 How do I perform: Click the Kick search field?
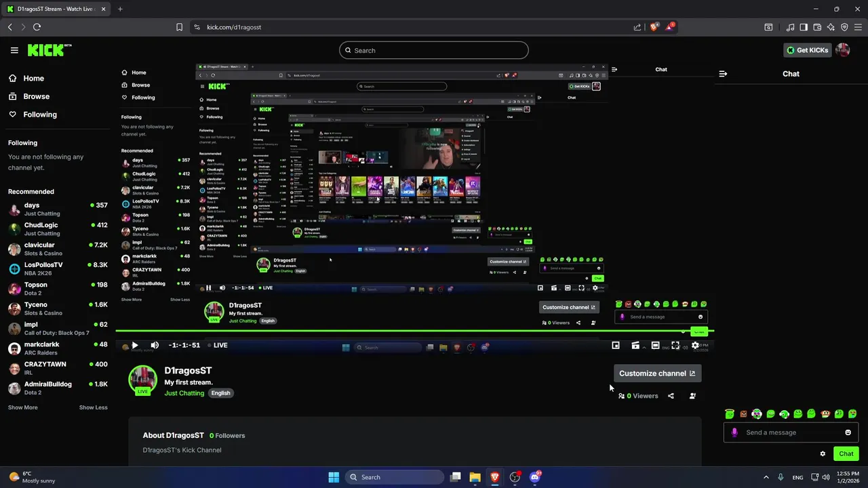434,50
